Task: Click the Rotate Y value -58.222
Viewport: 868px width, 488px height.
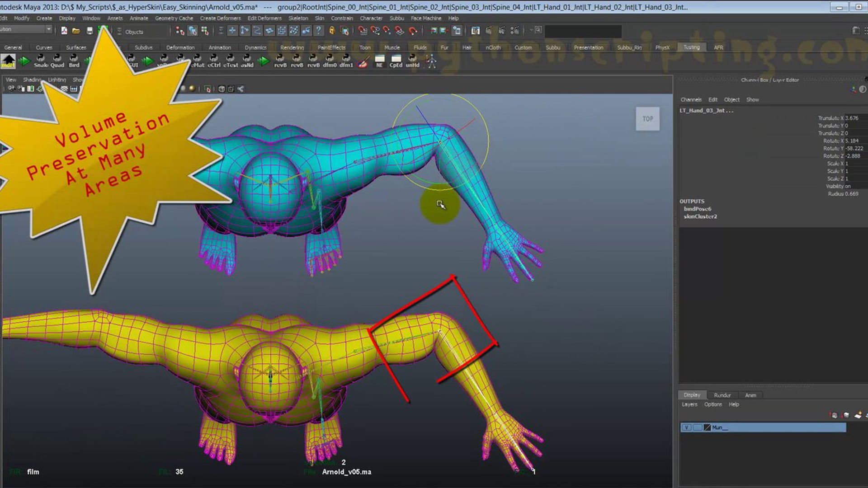Action: tap(854, 148)
